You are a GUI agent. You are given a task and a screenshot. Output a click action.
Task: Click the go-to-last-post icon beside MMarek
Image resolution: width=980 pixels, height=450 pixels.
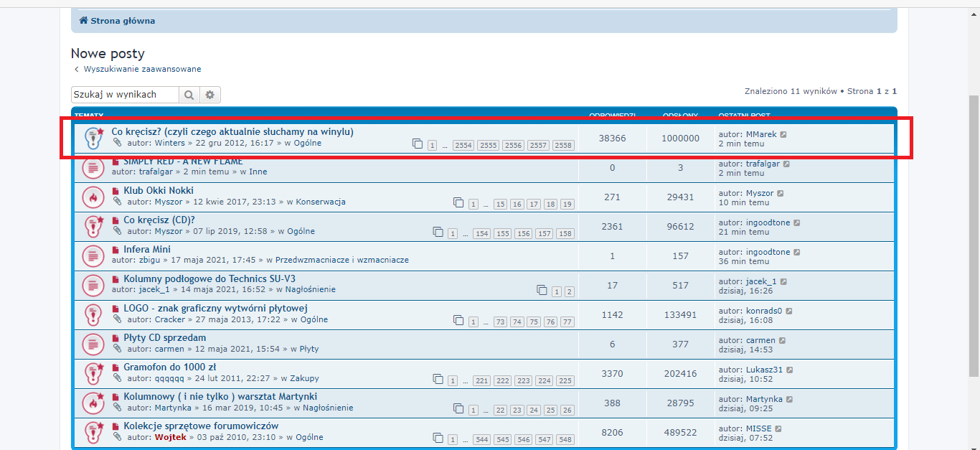click(x=783, y=135)
